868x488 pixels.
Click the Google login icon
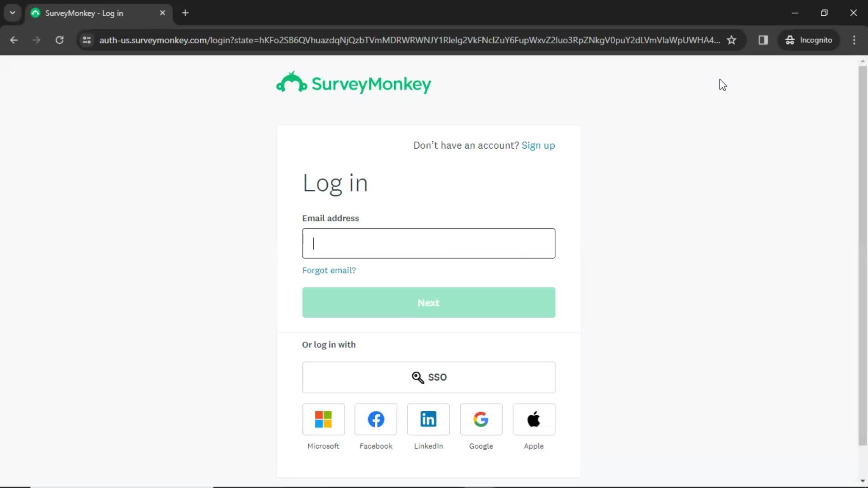[481, 419]
